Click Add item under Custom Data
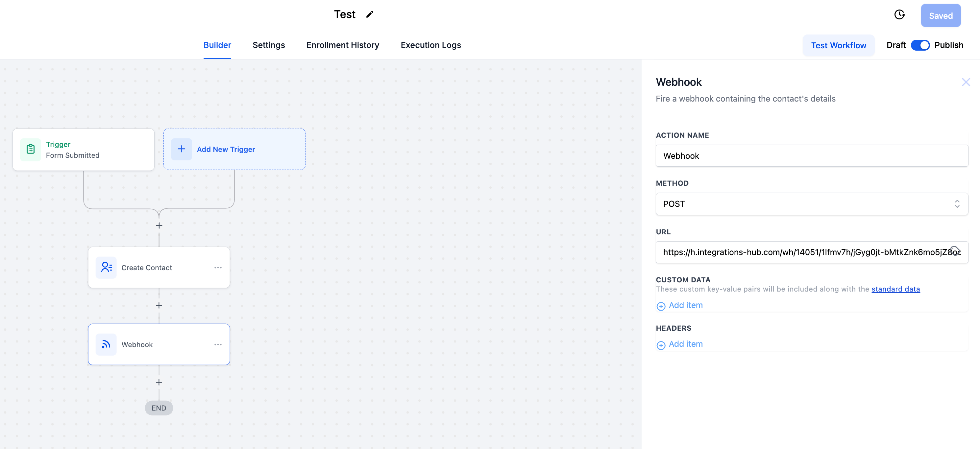 coord(686,305)
